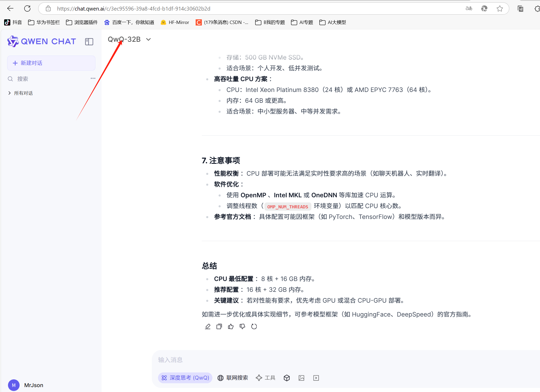Viewport: 540px width, 392px height.
Task: Toggle 联网搜索 web search
Action: [233, 378]
